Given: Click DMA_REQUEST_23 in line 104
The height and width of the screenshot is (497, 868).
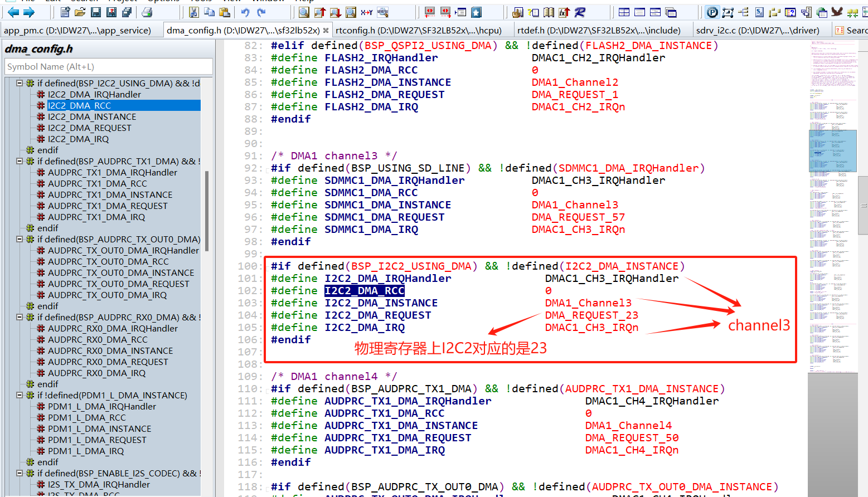Looking at the screenshot, I should coord(591,315).
